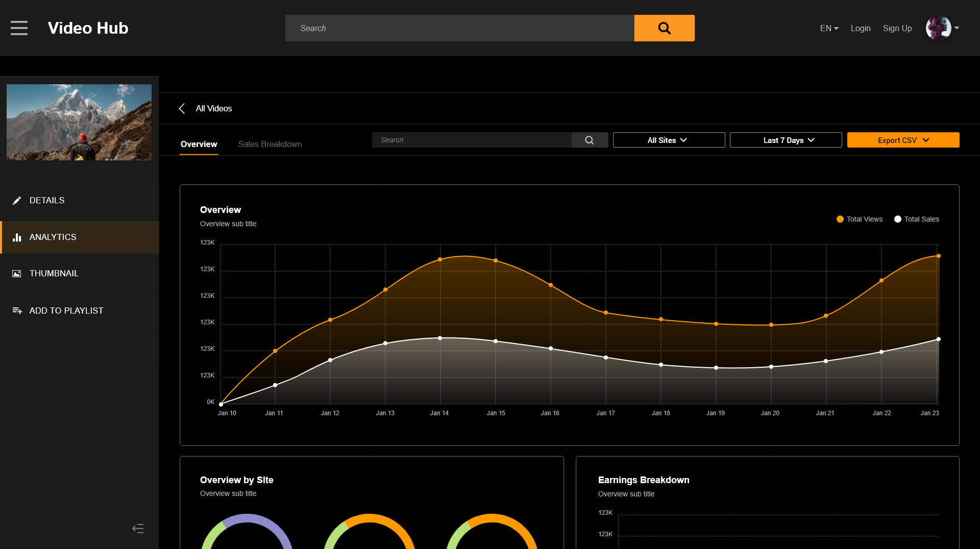This screenshot has width=980, height=549.
Task: Open the hamburger menu
Action: click(x=19, y=28)
